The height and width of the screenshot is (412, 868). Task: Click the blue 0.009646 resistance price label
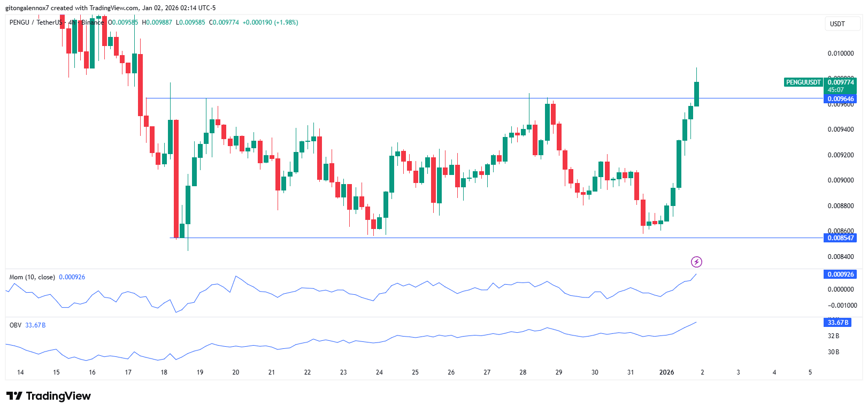click(x=840, y=99)
